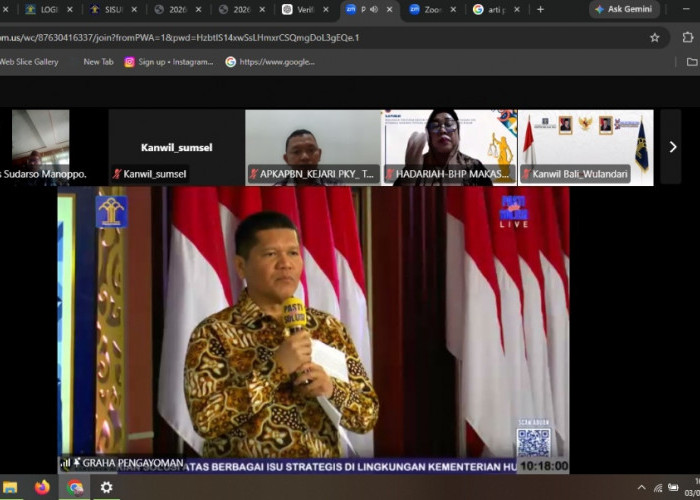Select the APKAPBN_KEJARI PKY participant video
700x500 pixels.
313,147
